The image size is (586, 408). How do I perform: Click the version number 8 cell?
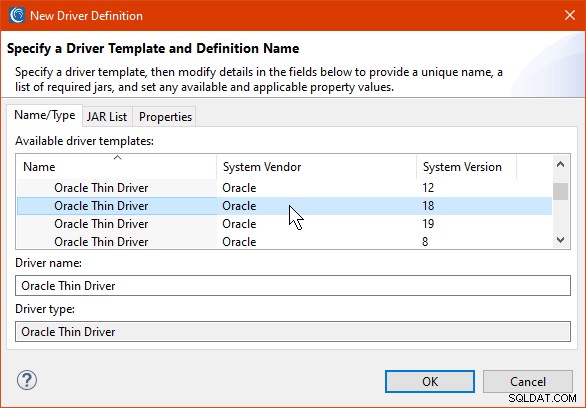pyautogui.click(x=425, y=242)
